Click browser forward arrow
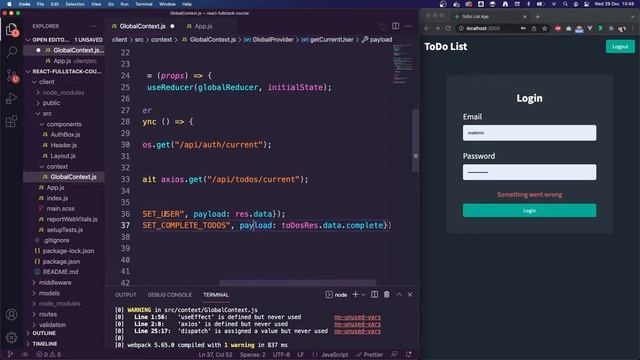This screenshot has height=360, width=640. tap(437, 29)
